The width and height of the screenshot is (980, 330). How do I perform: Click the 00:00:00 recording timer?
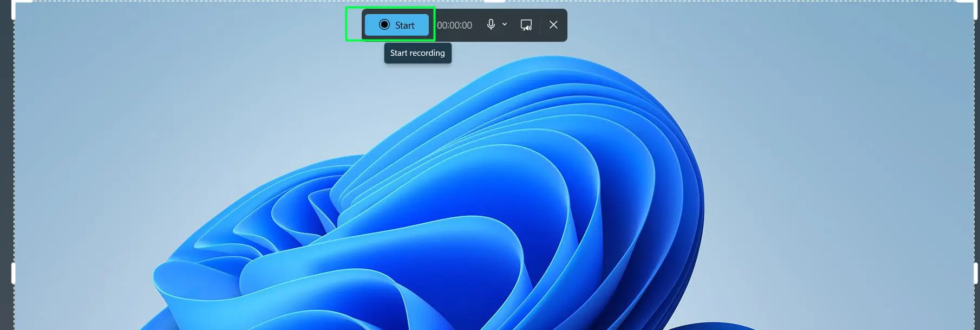(x=454, y=25)
